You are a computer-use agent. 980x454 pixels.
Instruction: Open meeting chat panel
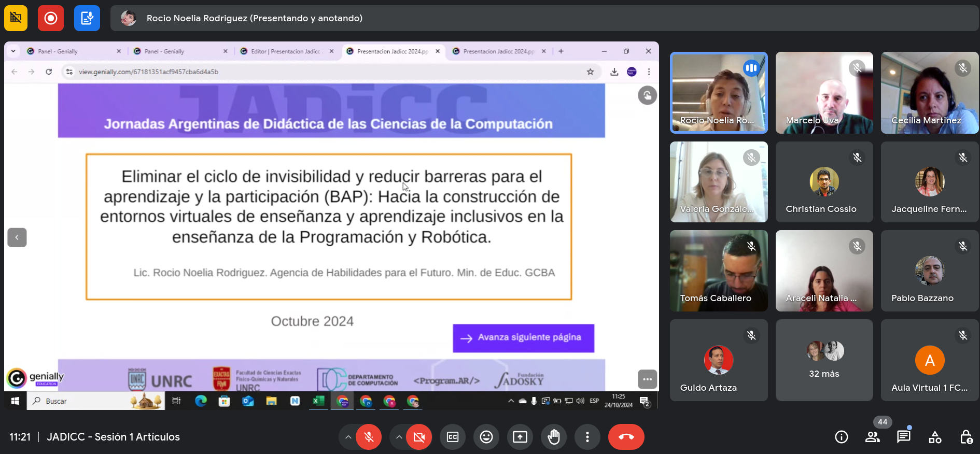[904, 437]
